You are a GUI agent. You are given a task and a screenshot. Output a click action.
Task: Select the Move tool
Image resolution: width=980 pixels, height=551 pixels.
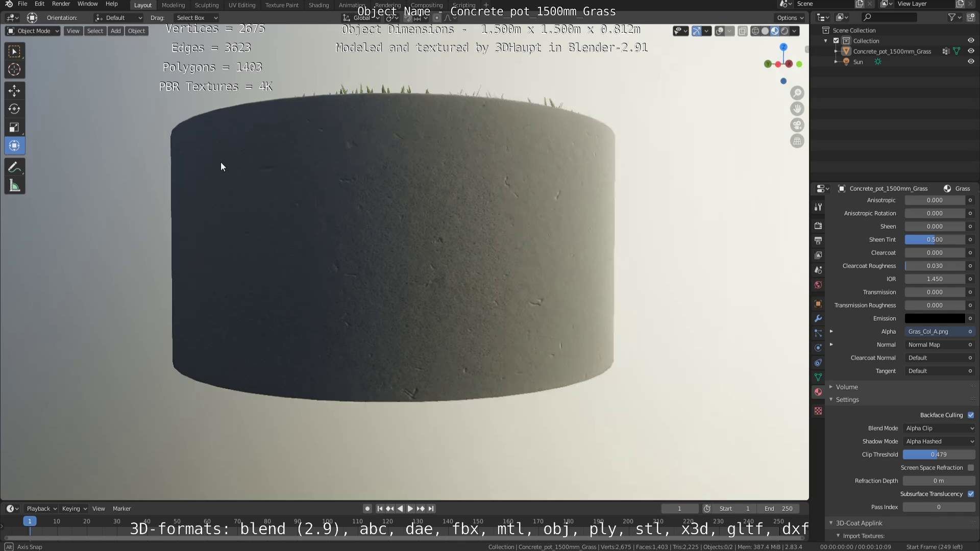point(14,91)
